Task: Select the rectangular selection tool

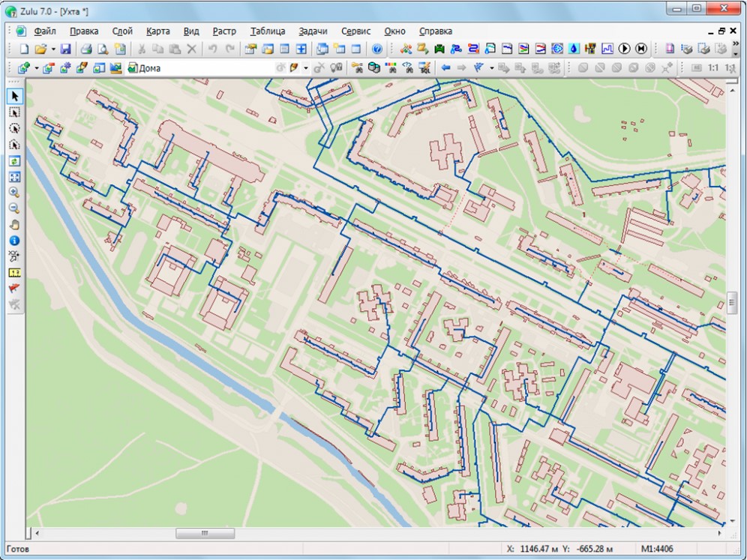Action: click(14, 112)
